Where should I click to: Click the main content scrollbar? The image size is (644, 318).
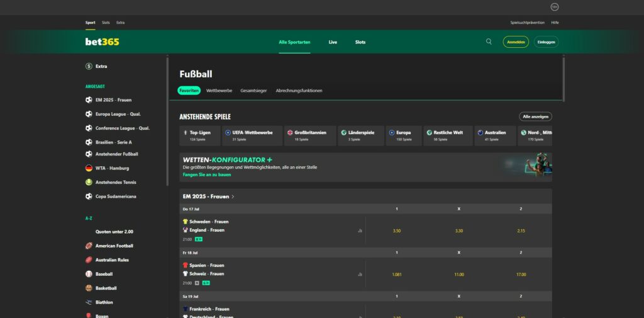click(x=563, y=79)
